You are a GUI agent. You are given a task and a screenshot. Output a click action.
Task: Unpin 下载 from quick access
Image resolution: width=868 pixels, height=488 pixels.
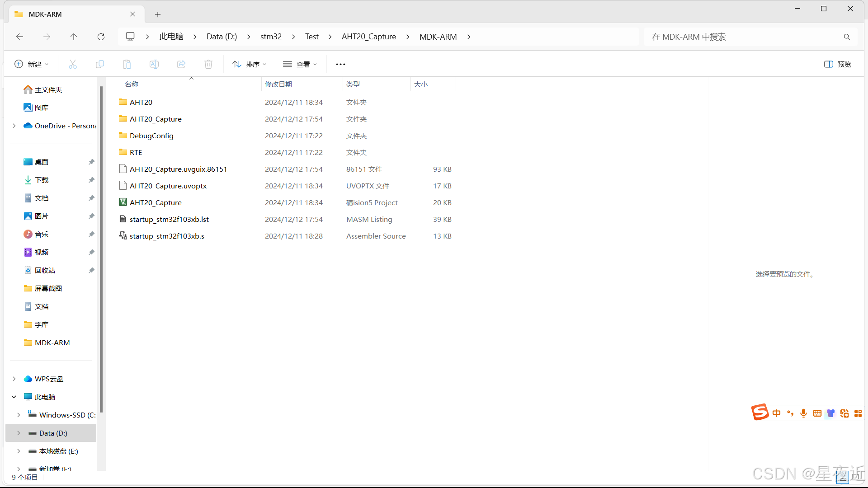91,180
